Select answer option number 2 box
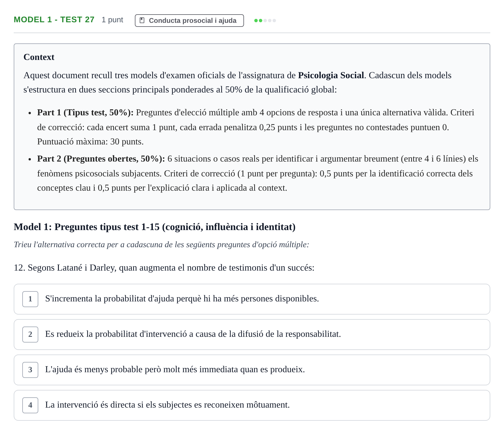Image resolution: width=504 pixels, height=435 pixels. click(30, 334)
